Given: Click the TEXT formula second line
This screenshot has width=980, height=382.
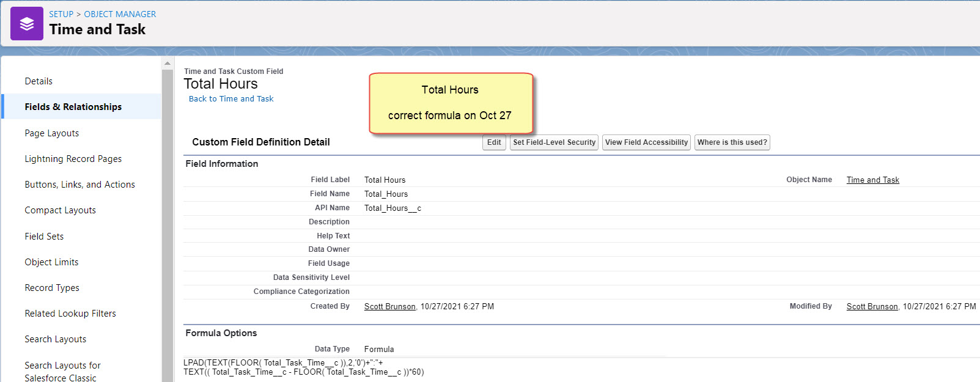Looking at the screenshot, I should pos(303,372).
